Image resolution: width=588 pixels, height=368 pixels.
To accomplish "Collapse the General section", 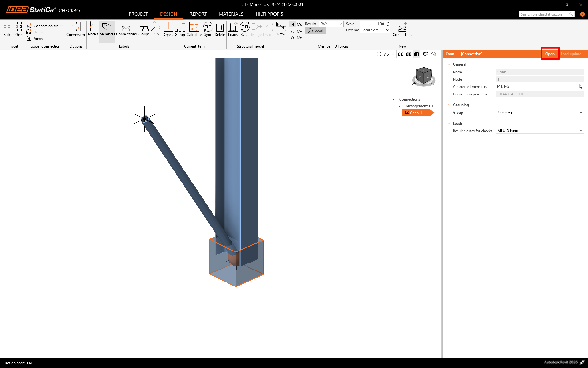I will pyautogui.click(x=449, y=64).
